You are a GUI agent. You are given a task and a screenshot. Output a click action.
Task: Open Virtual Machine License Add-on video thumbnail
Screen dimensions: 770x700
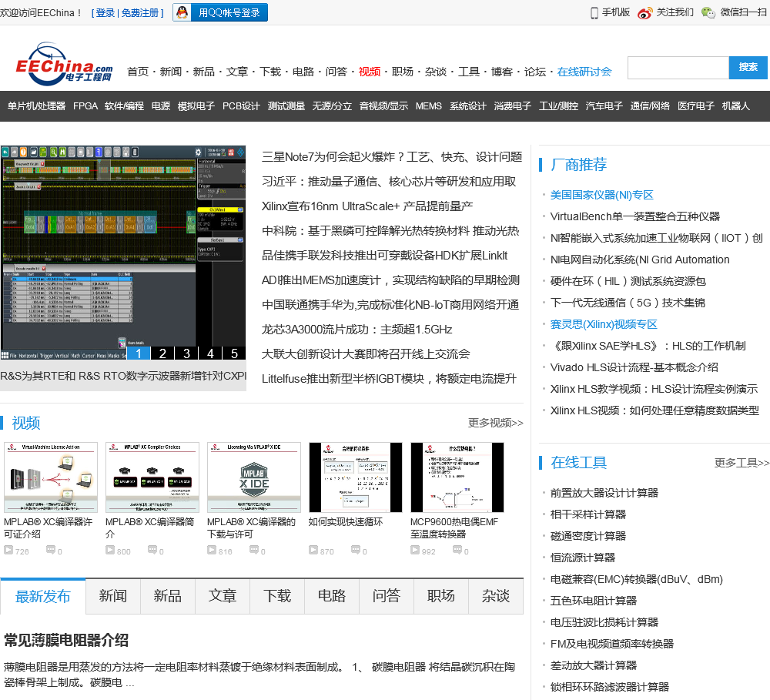tap(51, 477)
